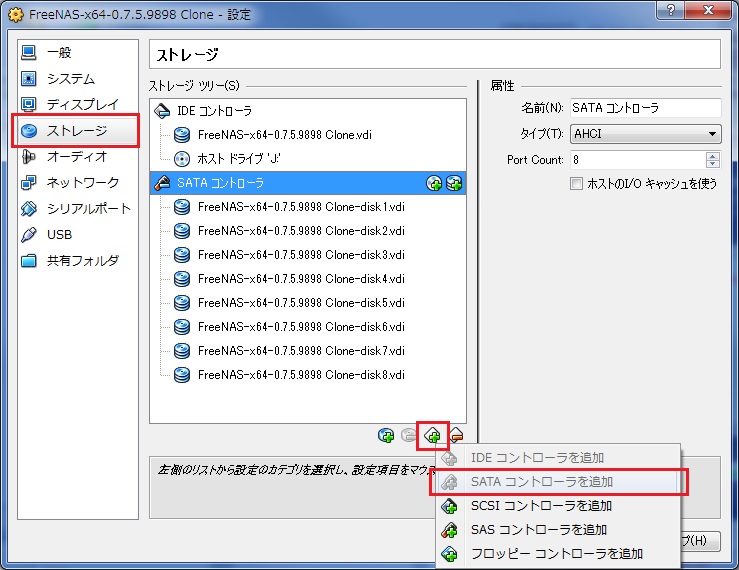Increase Port Count with up arrow

click(713, 156)
